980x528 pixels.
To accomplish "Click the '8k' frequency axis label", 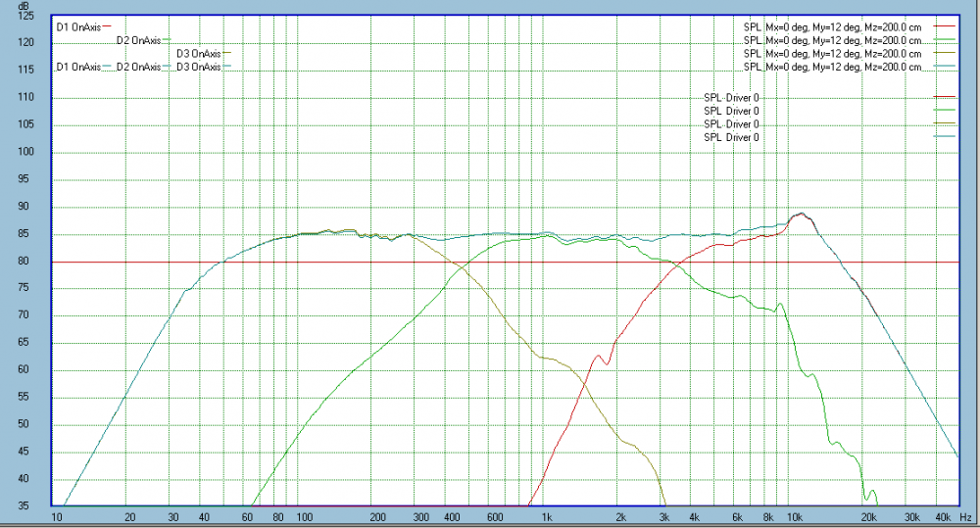I will pos(768,517).
